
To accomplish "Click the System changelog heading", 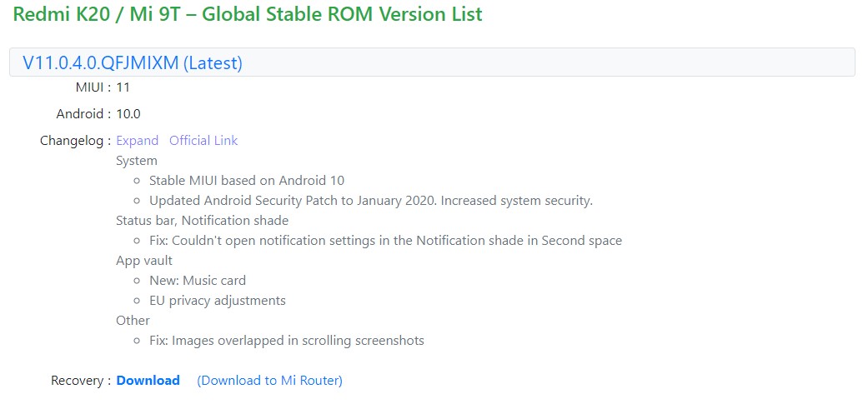I will point(137,161).
